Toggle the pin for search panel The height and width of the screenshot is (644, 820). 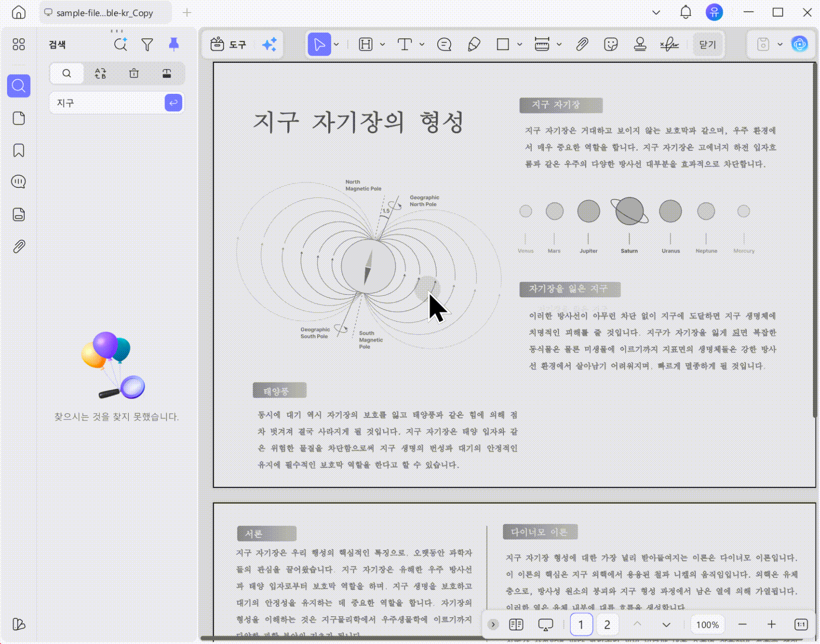tap(174, 44)
